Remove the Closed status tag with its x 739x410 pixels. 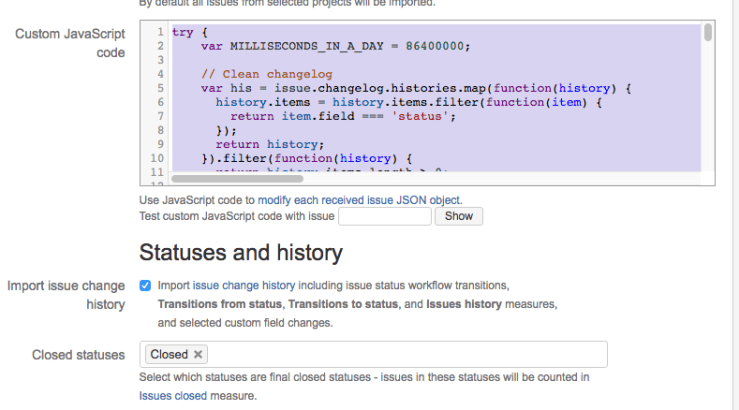point(198,354)
